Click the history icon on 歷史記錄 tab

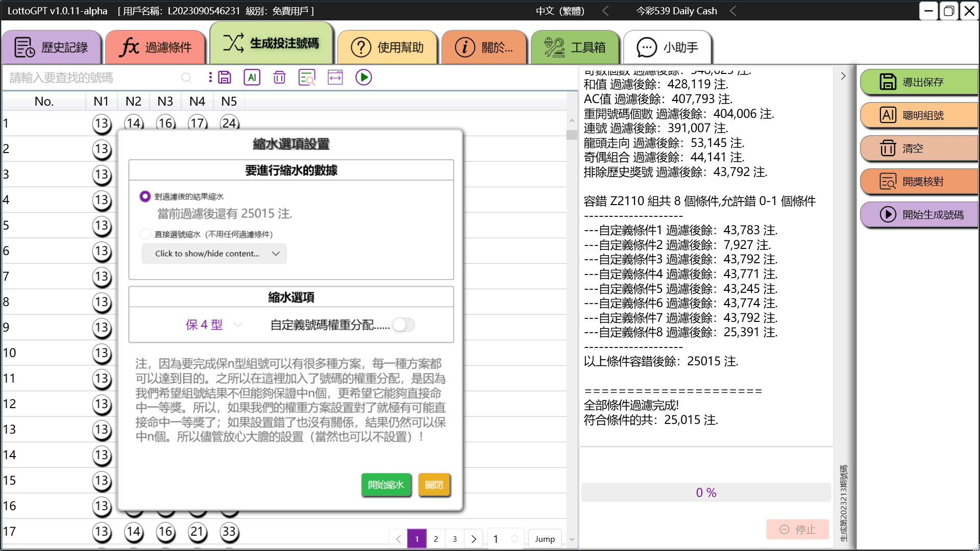pos(24,47)
